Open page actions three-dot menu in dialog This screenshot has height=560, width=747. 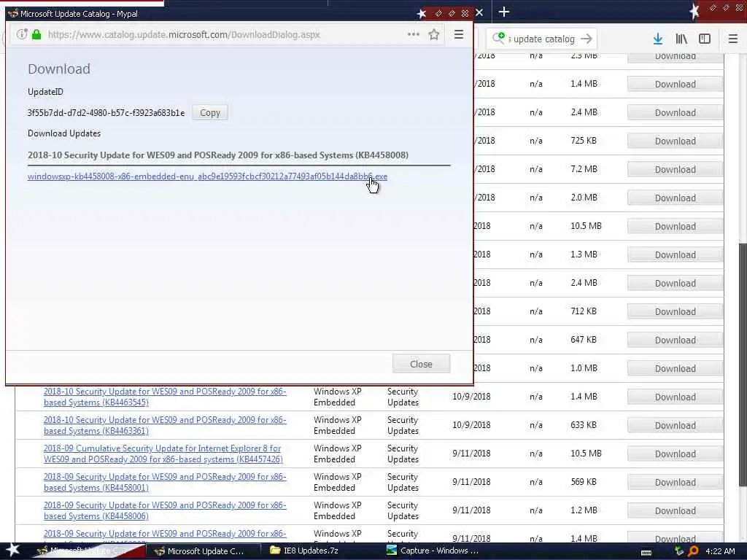pyautogui.click(x=413, y=34)
